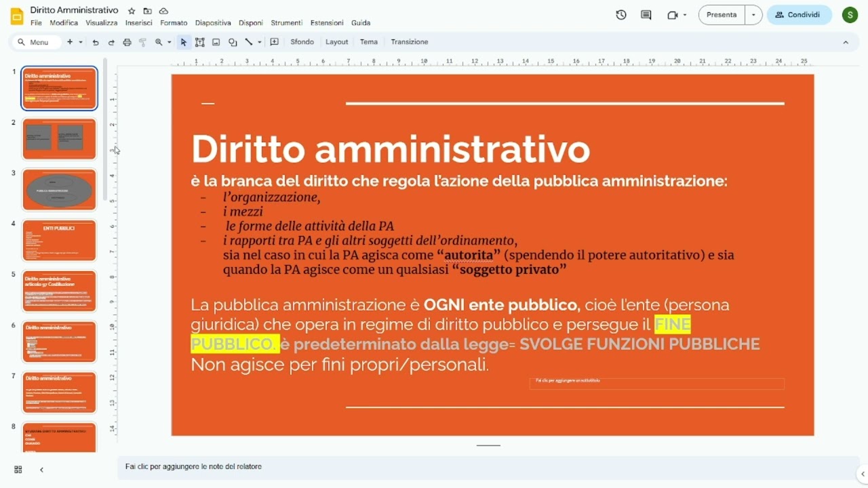Select the Line tool
This screenshot has width=868, height=488.
point(249,42)
